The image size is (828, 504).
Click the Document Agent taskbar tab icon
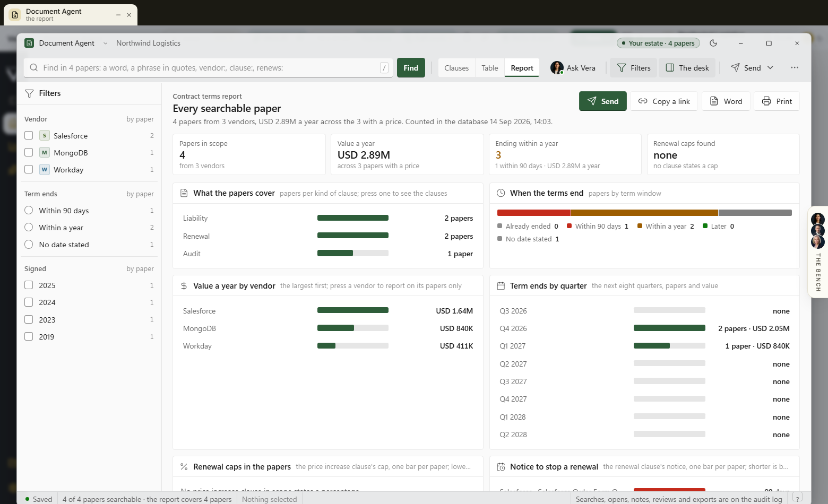(15, 15)
